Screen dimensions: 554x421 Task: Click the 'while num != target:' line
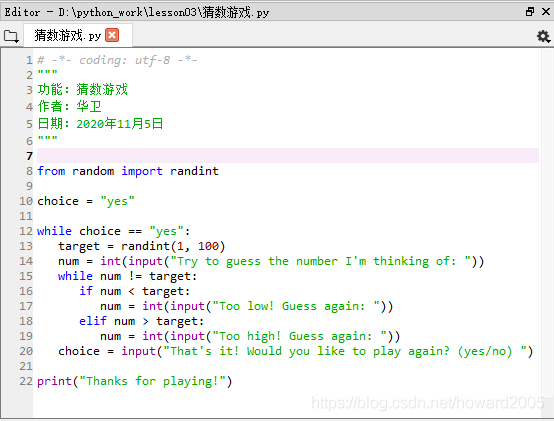pos(127,276)
